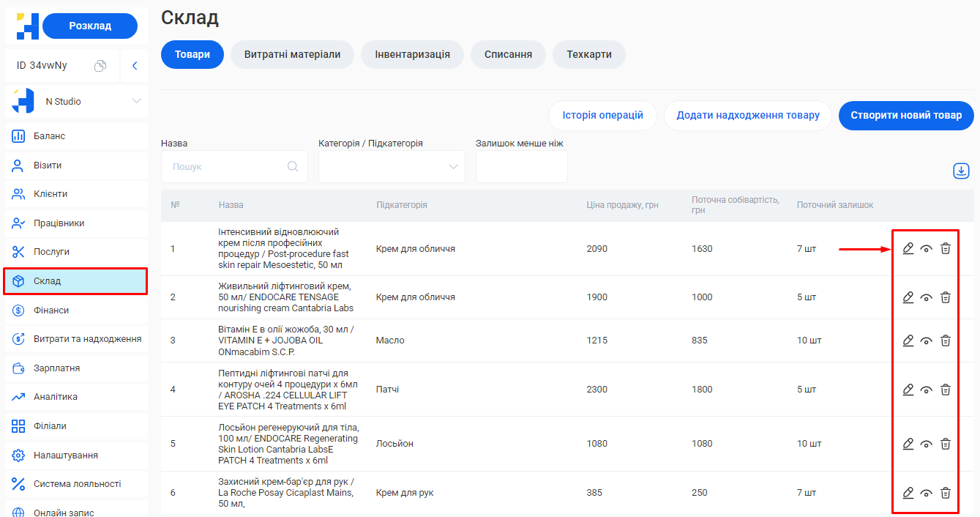Download the product list via export icon
The image size is (980, 517).
tap(961, 171)
